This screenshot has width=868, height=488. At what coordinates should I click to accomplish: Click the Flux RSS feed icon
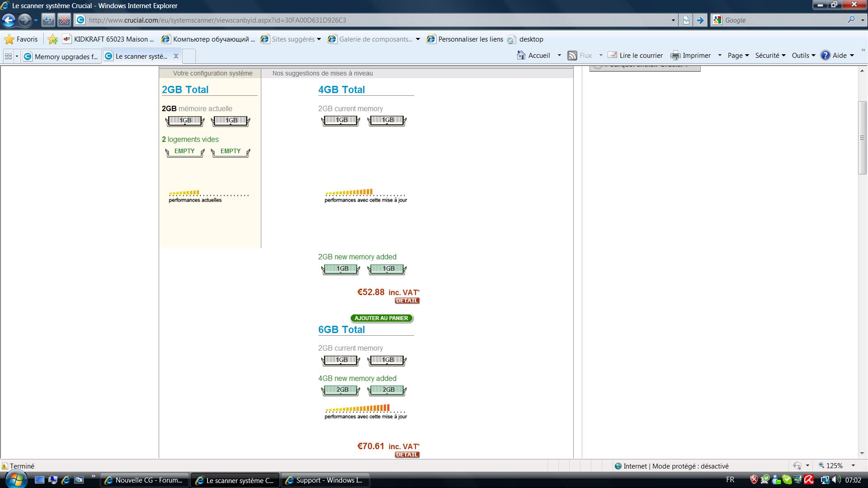pos(572,55)
